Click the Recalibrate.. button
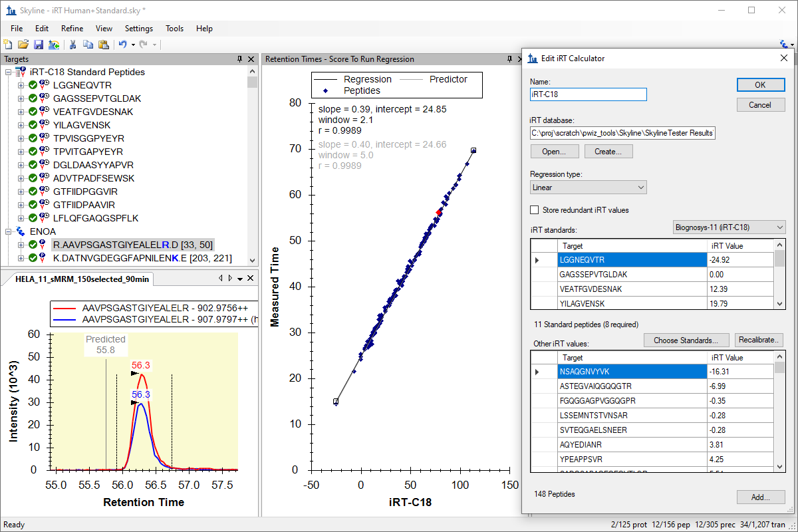The image size is (798, 532). pyautogui.click(x=758, y=340)
